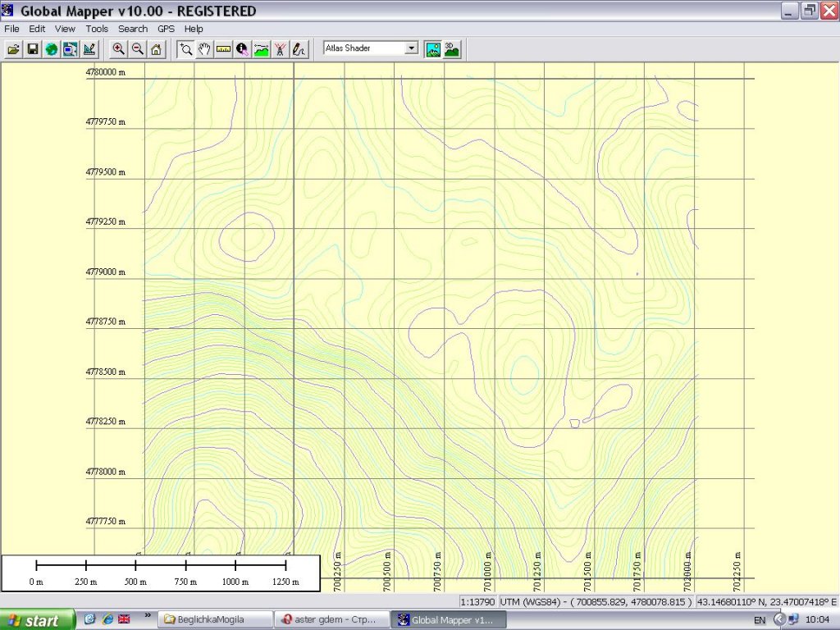This screenshot has height=630, width=840.
Task: Select the Pan hand grab tool
Action: coord(205,49)
